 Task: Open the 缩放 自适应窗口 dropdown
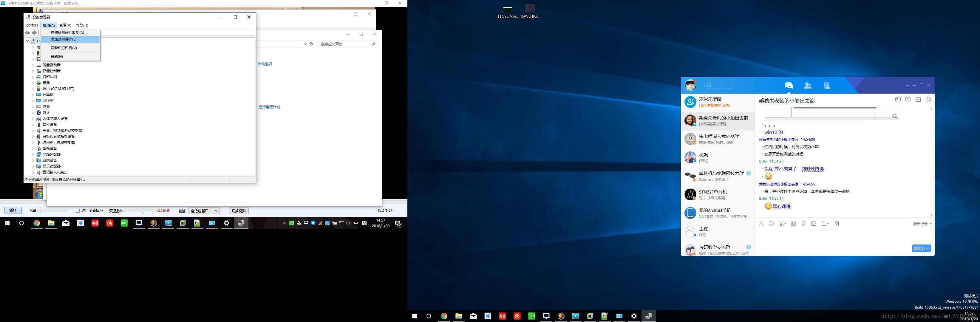click(204, 210)
